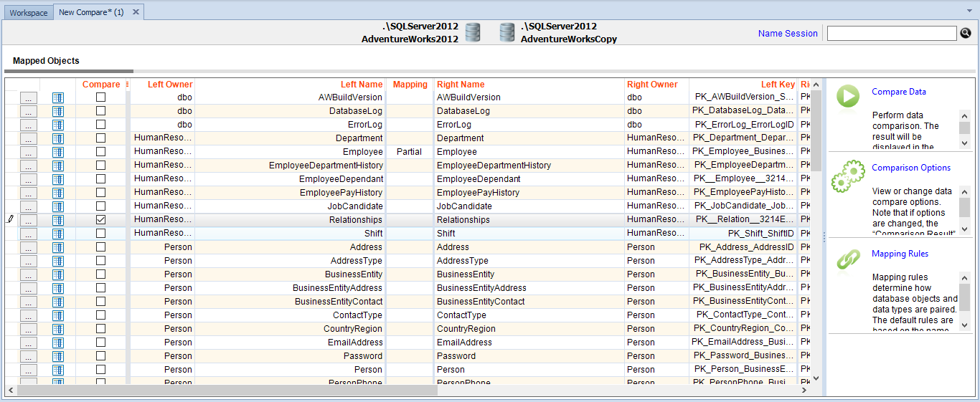Click column mapping icon in Relationships row
Viewport: 980px width, 402px height.
pyautogui.click(x=58, y=220)
